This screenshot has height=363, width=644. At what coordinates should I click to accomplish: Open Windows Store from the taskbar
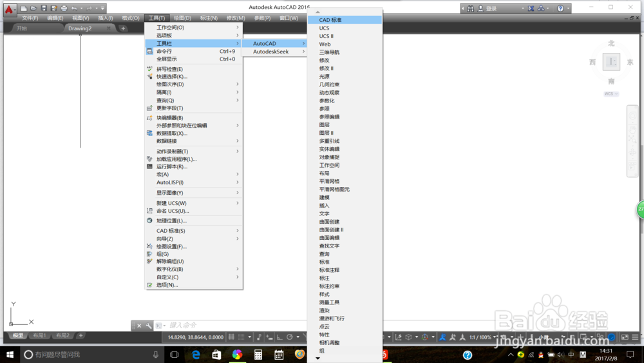tap(216, 355)
